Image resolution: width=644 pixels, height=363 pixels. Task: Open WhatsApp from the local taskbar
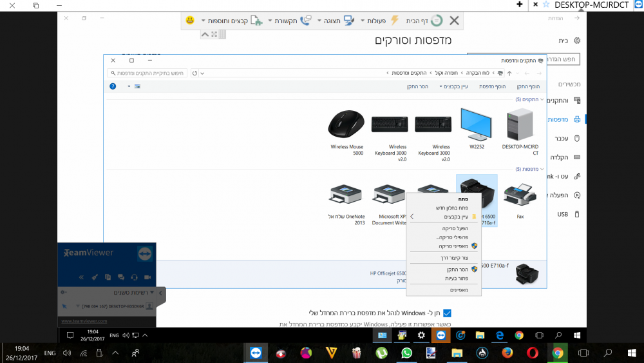[x=406, y=353]
